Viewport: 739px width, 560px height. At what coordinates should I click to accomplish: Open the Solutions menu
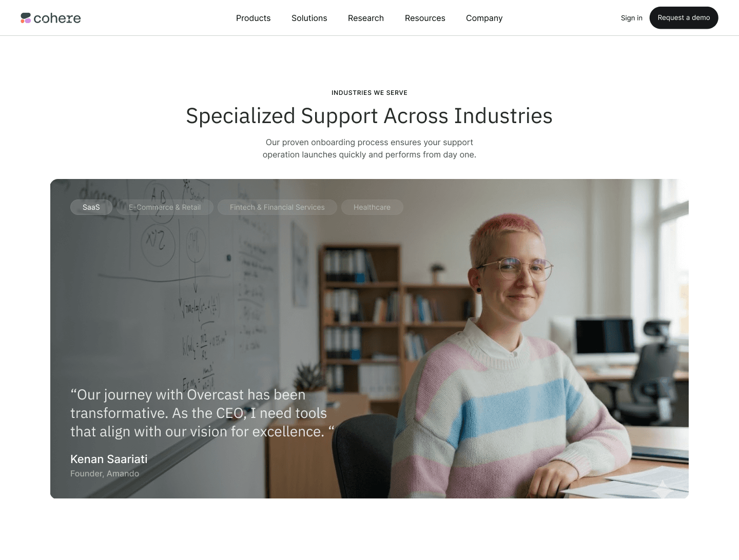click(x=309, y=18)
